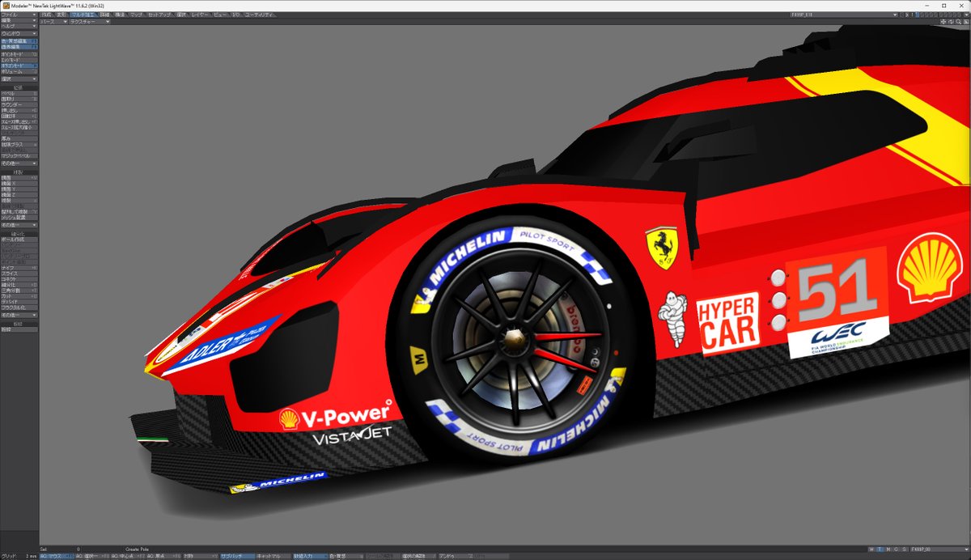Image resolution: width=971 pixels, height=560 pixels.
Task: Open the ウィンドウ dropdown menu
Action: tap(19, 33)
